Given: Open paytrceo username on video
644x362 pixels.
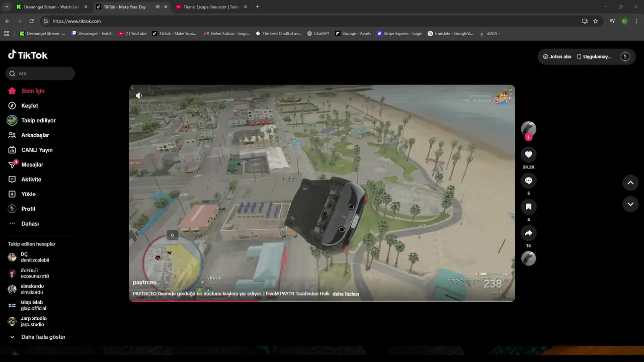Looking at the screenshot, I should (x=144, y=283).
